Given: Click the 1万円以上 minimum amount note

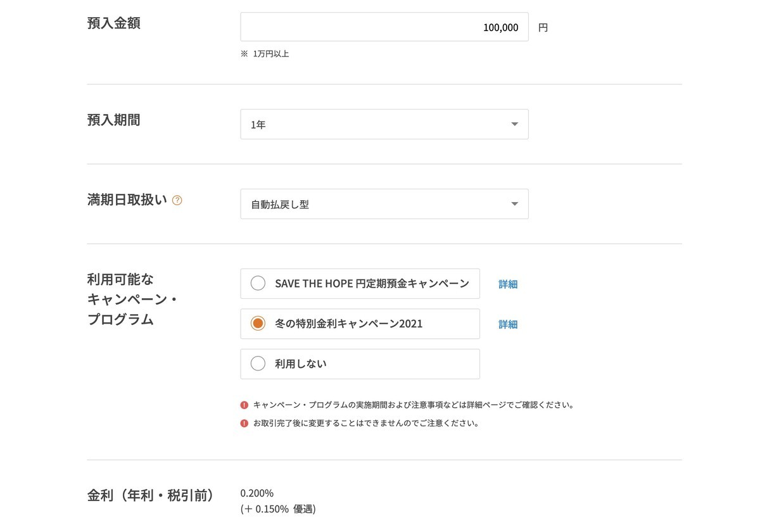Looking at the screenshot, I should 263,53.
